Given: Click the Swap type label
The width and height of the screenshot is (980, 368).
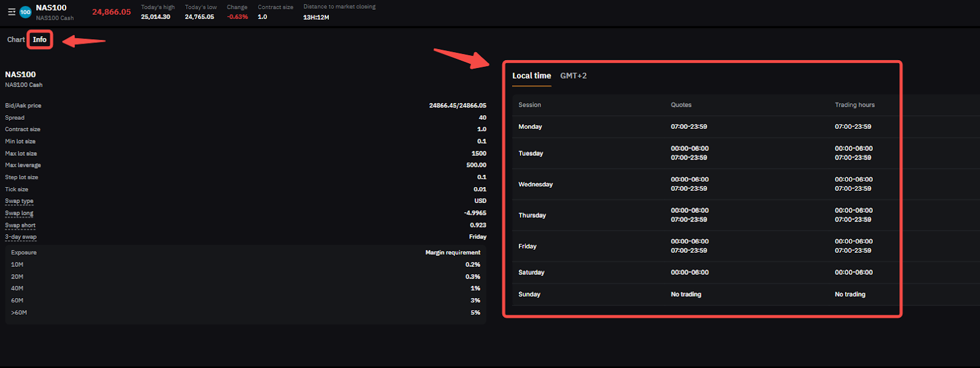Looking at the screenshot, I should click(x=20, y=201).
